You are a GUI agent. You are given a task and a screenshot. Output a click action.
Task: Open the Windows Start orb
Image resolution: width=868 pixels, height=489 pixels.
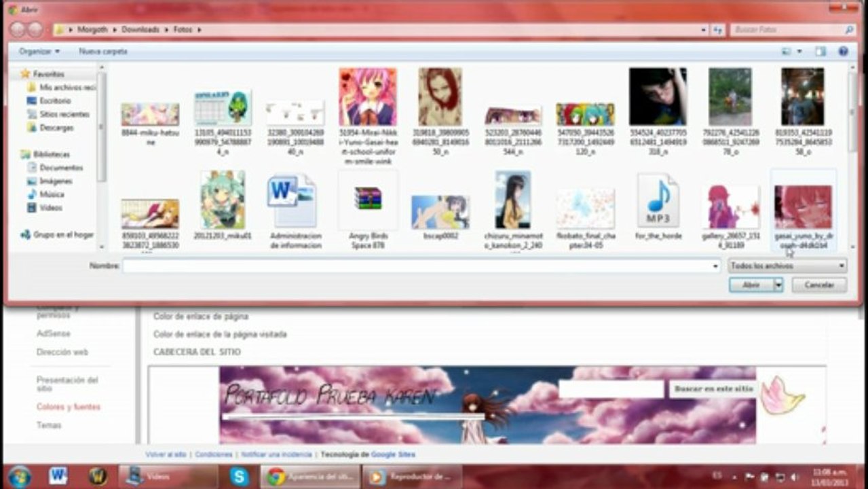(x=19, y=477)
